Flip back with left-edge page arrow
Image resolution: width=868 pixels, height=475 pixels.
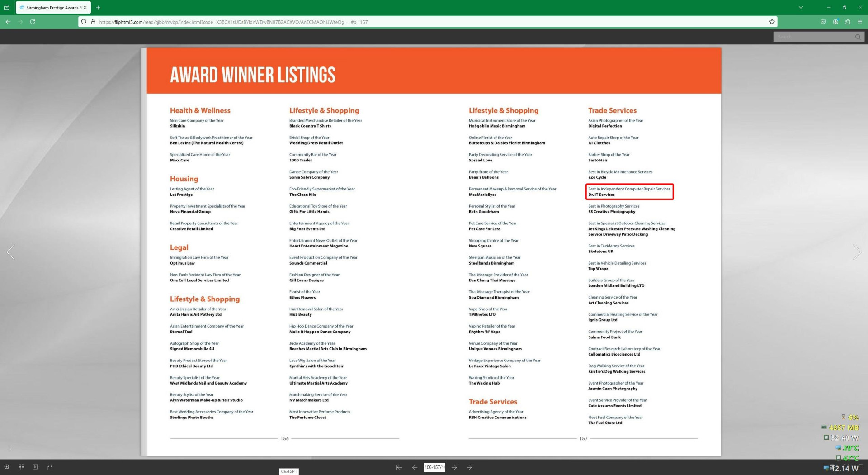[x=11, y=252]
